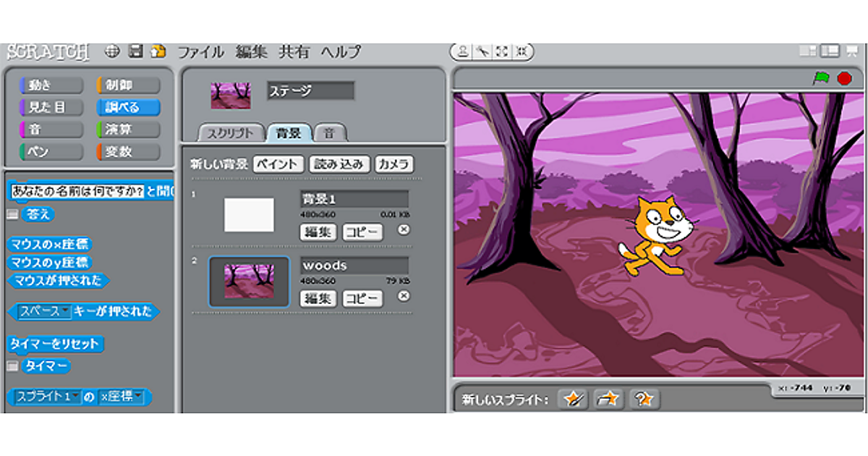Viewport: 868px width, 456px height.
Task: Open the x座標 attribute dropdown
Action: pos(121,397)
